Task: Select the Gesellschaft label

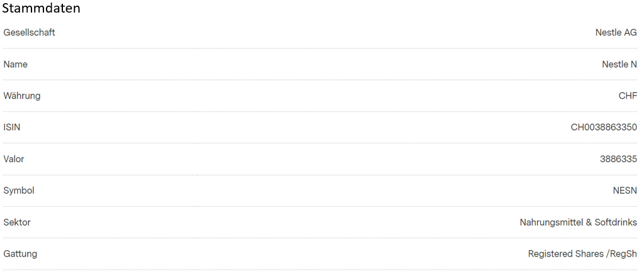Action: (x=29, y=33)
